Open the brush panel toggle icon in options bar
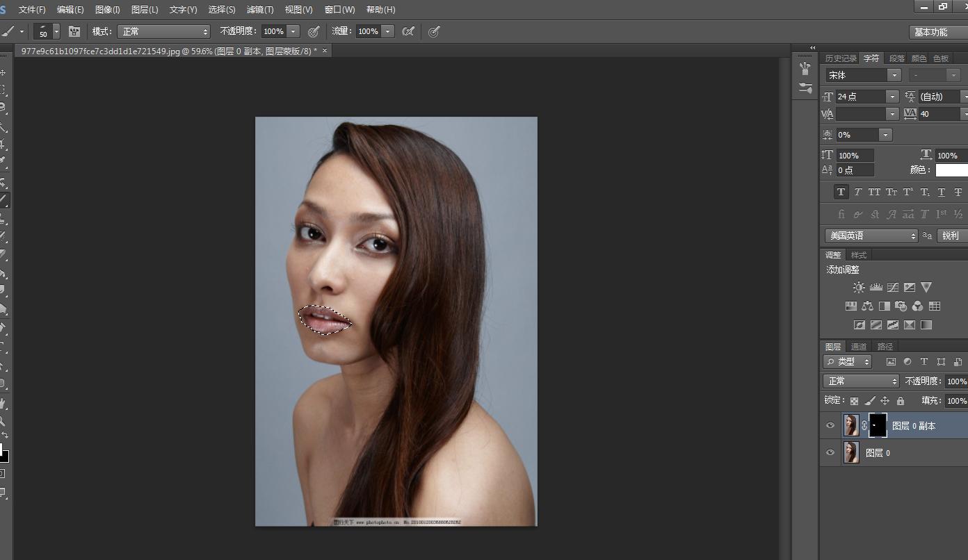 [x=74, y=31]
